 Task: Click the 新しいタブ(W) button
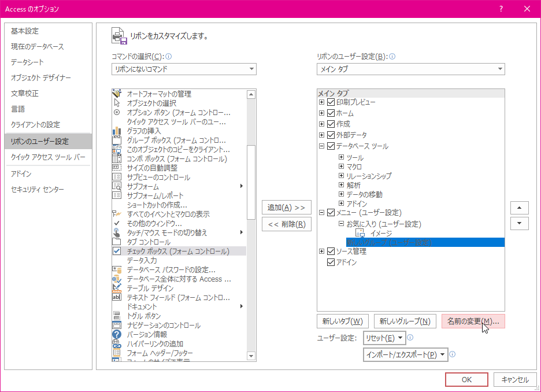(x=343, y=321)
